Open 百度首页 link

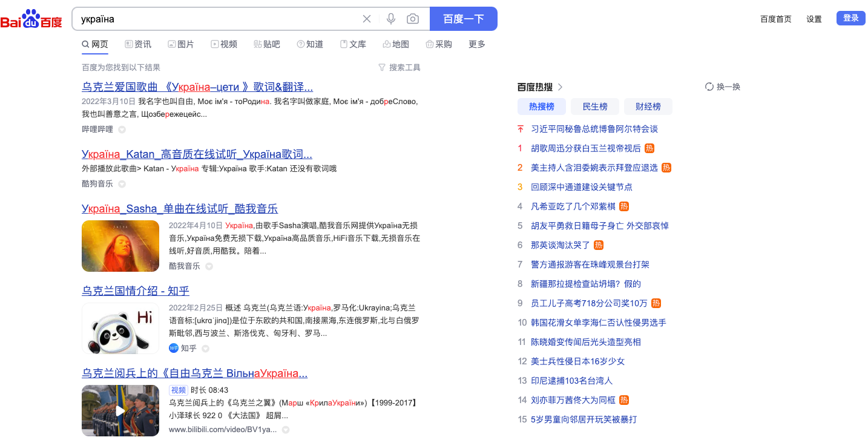(776, 19)
